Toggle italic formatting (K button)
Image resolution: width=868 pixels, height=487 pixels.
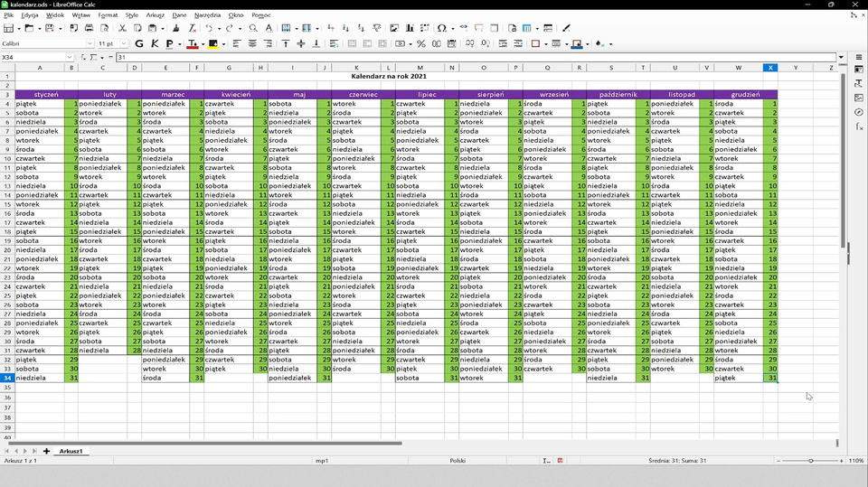pyautogui.click(x=156, y=43)
